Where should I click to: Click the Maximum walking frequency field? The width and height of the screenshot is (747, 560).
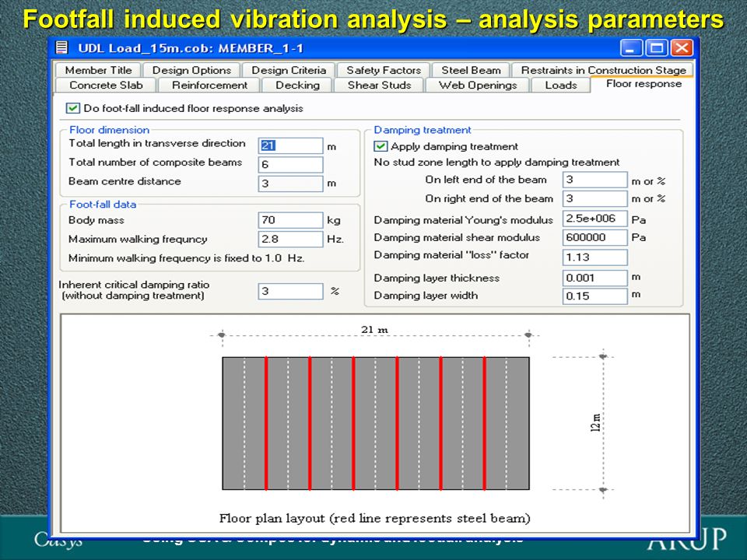pos(290,239)
